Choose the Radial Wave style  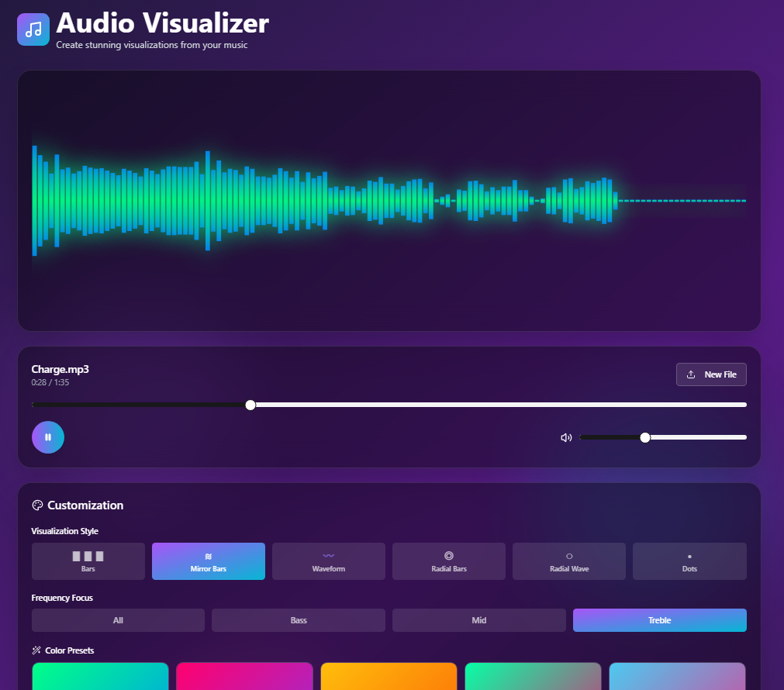coord(569,561)
